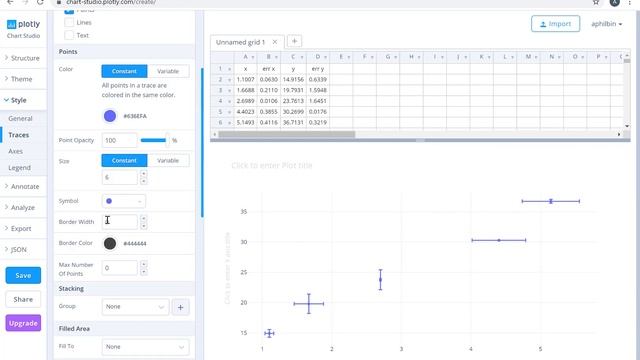640x360 pixels.
Task: Open column C header menu arrow
Action: [x=302, y=57]
